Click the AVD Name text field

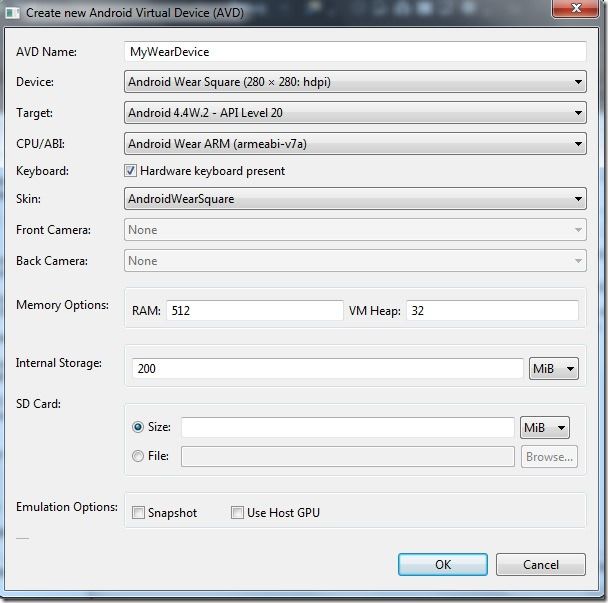355,52
